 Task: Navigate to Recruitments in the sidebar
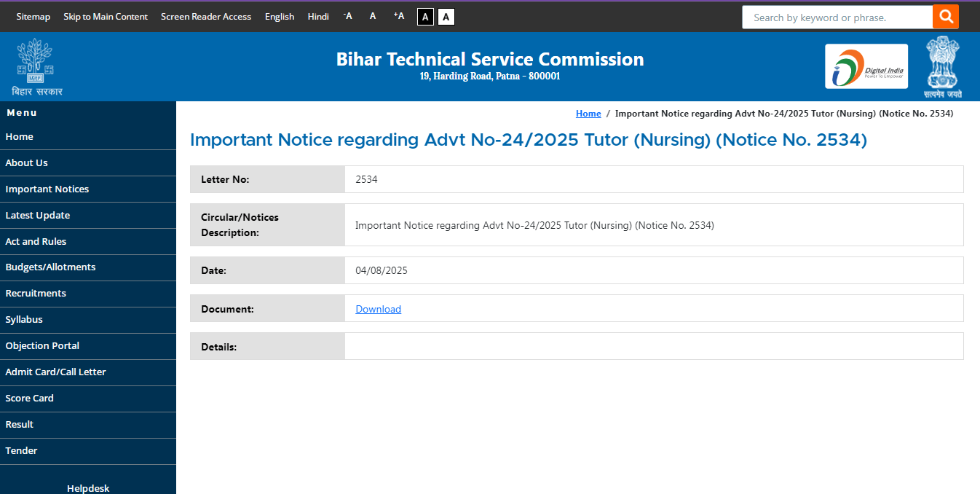[35, 293]
